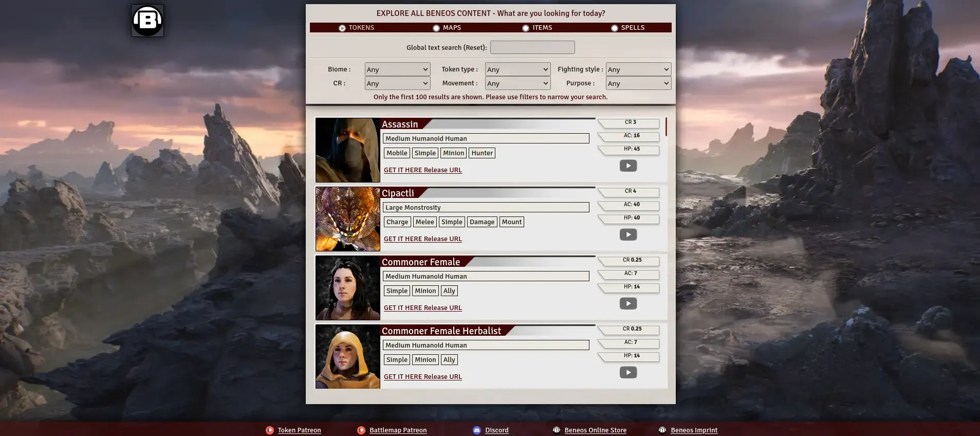
Task: Open the Beneos Imprint link
Action: pyautogui.click(x=694, y=430)
